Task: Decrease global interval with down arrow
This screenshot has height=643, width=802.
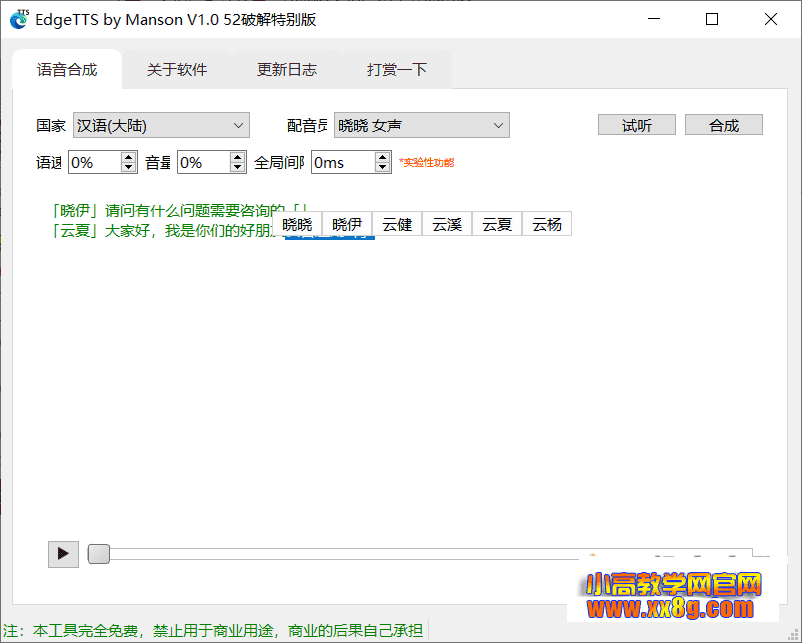Action: click(383, 167)
